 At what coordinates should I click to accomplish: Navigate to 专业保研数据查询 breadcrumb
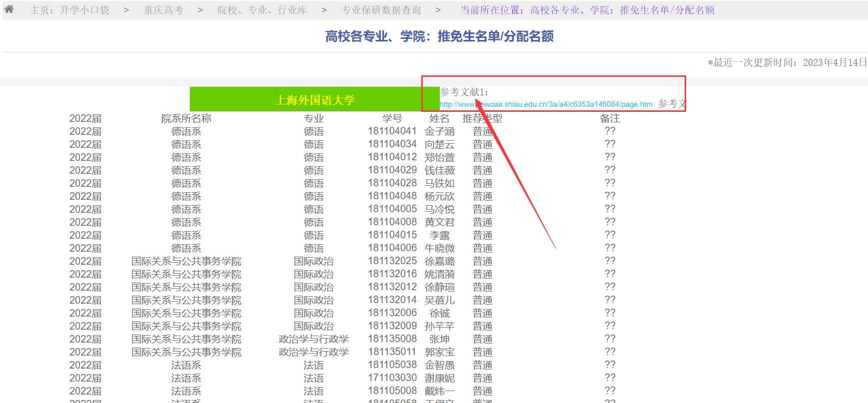[381, 10]
